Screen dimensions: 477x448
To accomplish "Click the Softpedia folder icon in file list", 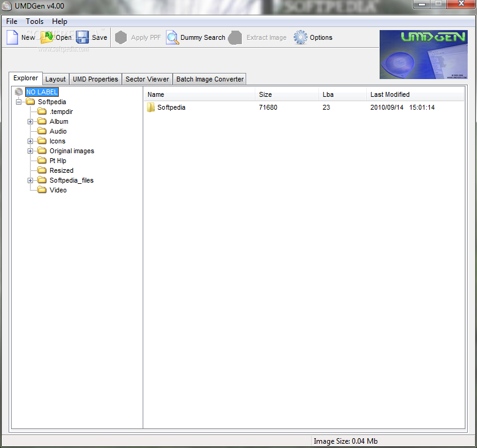I will coord(151,107).
